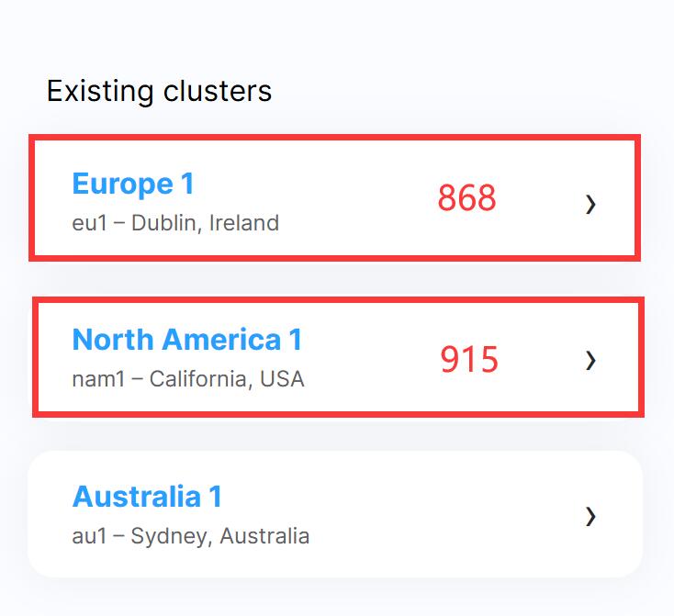The image size is (674, 616).
Task: Open the North America 1 cluster link
Action: 187,340
